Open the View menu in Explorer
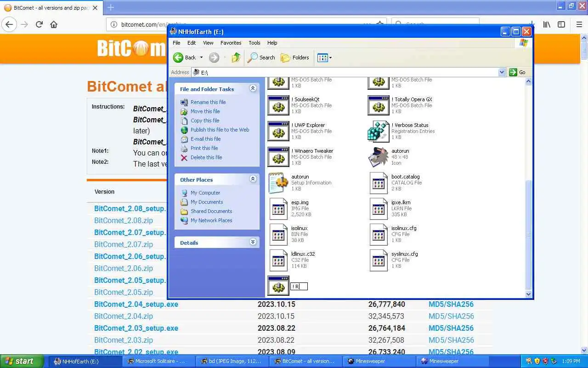 tap(208, 43)
